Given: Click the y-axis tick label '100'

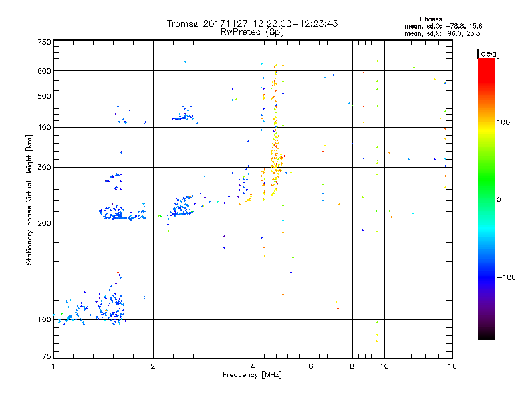Looking at the screenshot, I should 45,319.
